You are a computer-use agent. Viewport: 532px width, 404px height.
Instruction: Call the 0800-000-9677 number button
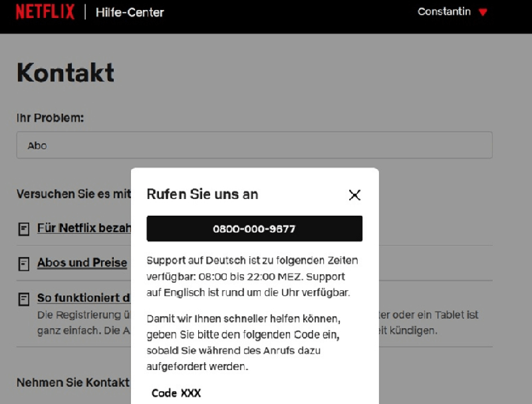[255, 228]
